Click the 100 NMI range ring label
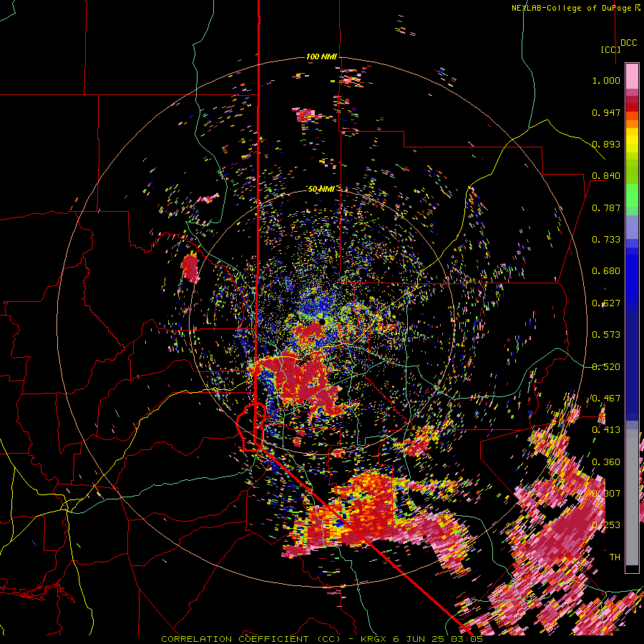 tap(321, 57)
